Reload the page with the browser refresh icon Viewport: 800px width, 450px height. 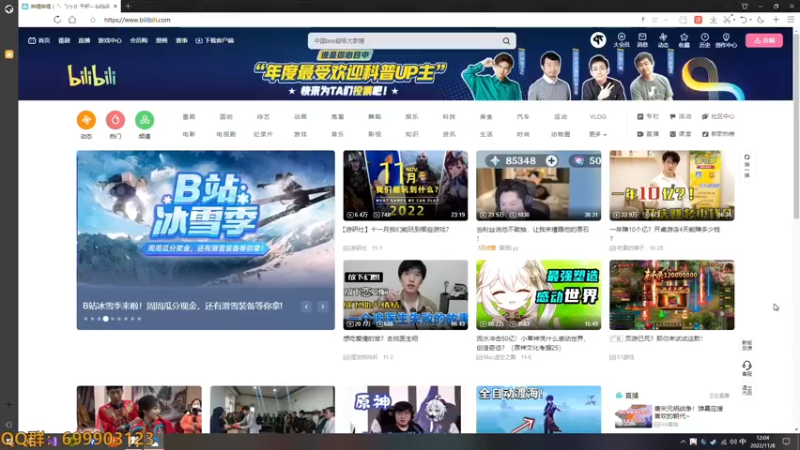coord(57,19)
